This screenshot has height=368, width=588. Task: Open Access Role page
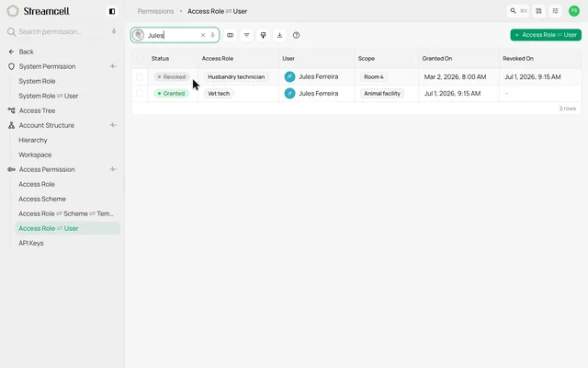37,184
